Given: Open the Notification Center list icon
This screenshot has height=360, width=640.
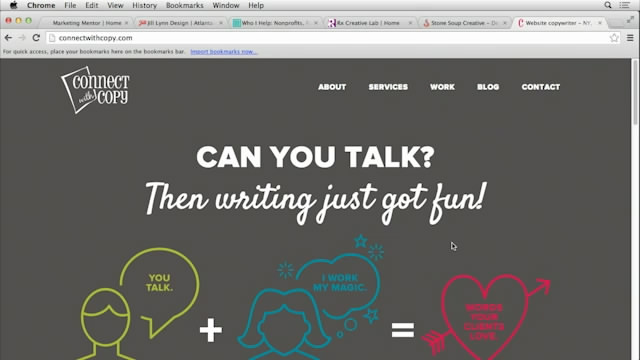Looking at the screenshot, I should coord(624,5).
